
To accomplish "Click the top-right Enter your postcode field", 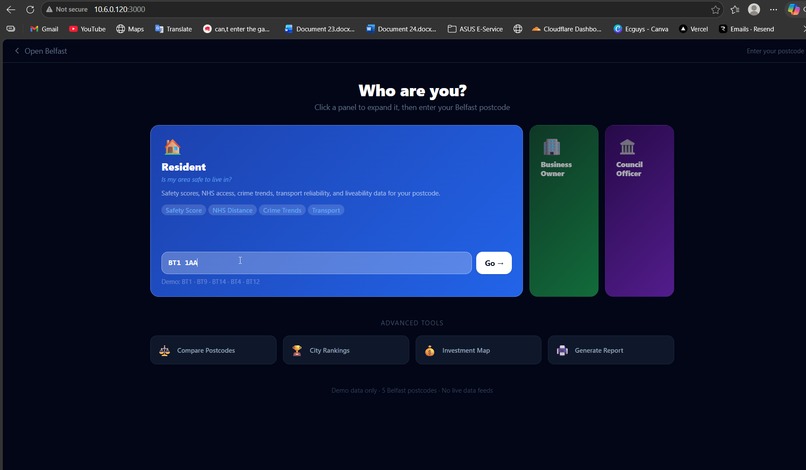I will click(x=775, y=51).
